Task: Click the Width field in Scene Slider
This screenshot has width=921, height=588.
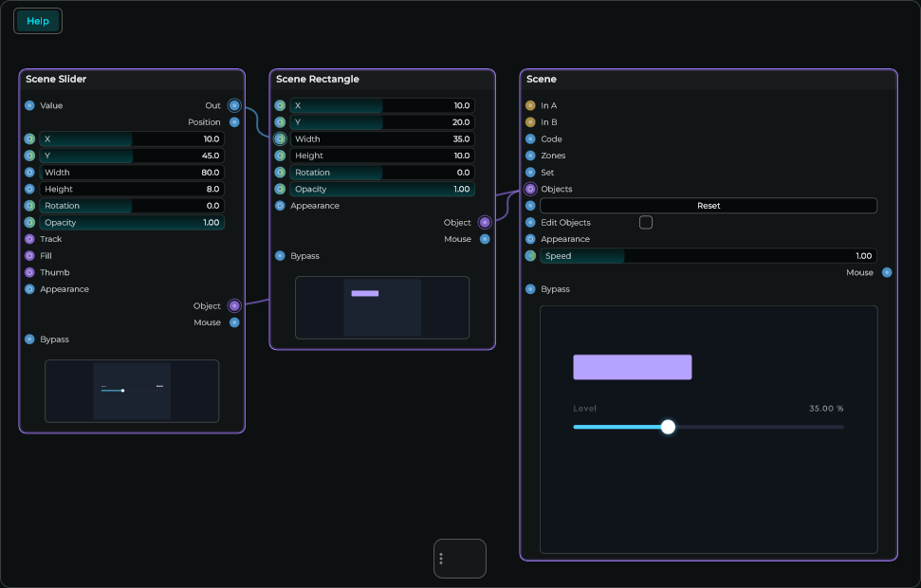Action: click(x=132, y=173)
